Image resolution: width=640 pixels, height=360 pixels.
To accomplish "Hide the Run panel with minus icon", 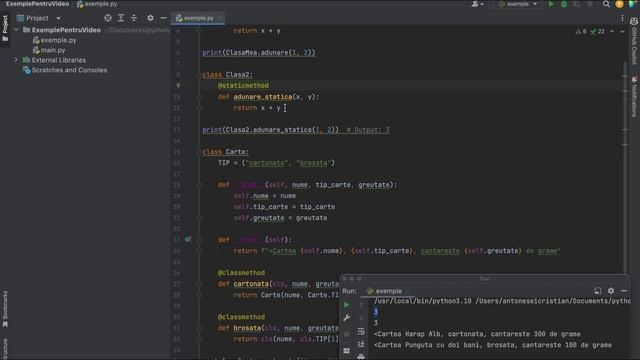I will tap(624, 291).
